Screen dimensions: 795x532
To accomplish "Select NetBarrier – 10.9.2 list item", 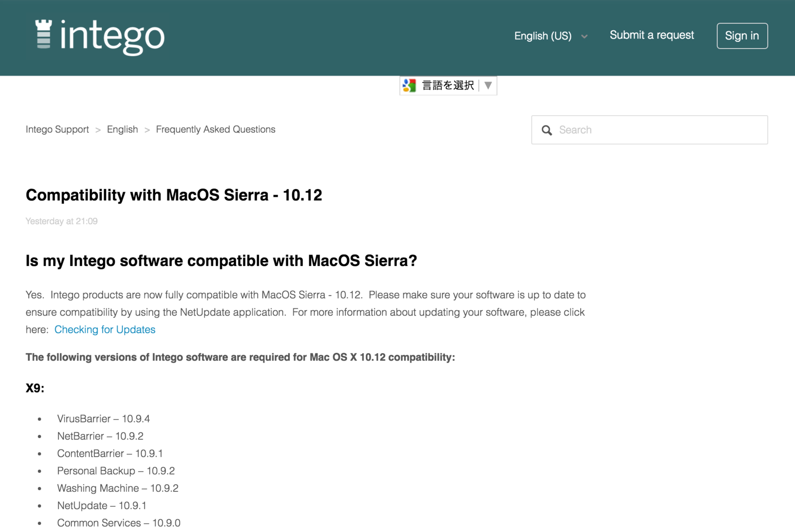I will point(100,436).
